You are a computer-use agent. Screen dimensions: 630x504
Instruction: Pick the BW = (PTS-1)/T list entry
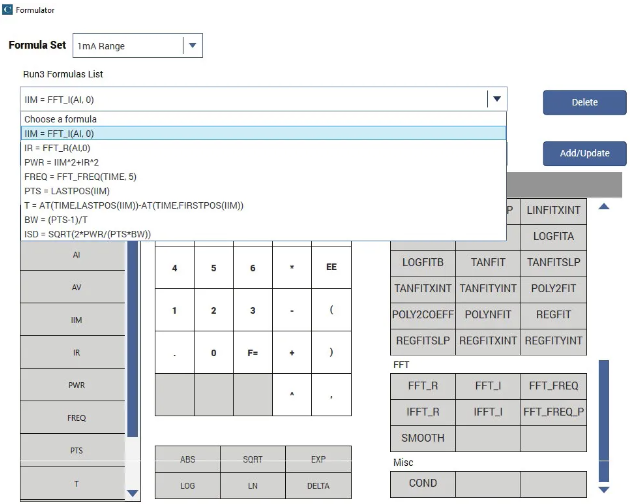263,220
